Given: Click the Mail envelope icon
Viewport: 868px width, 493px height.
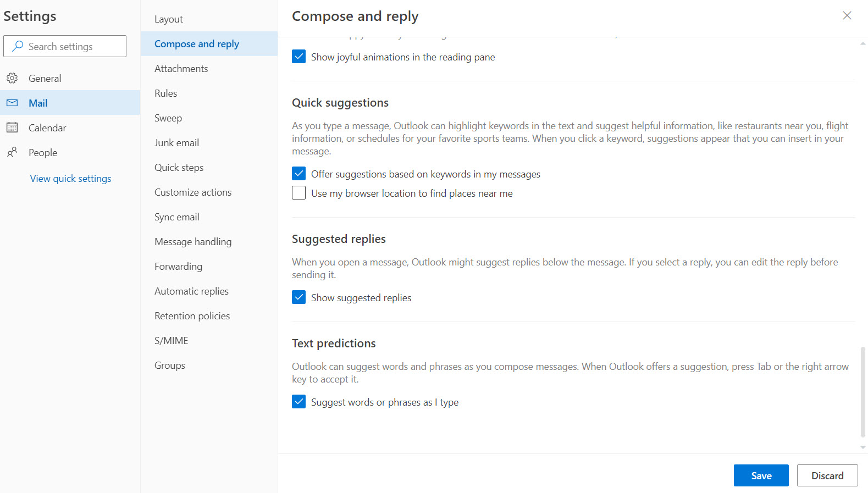Looking at the screenshot, I should point(12,103).
